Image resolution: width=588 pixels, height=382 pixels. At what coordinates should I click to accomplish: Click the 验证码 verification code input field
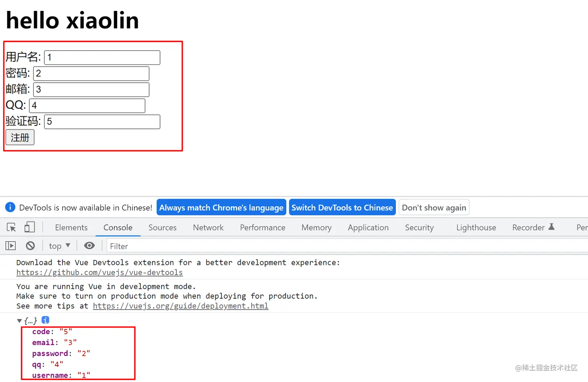tap(102, 121)
